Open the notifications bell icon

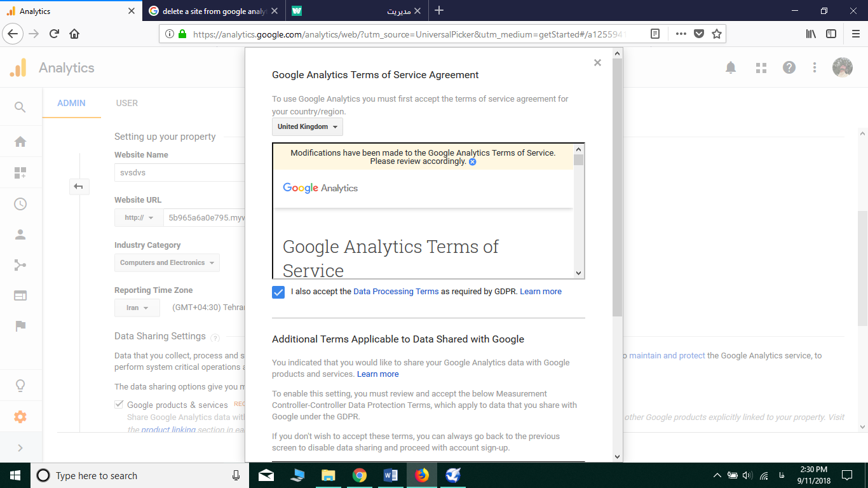pyautogui.click(x=731, y=67)
